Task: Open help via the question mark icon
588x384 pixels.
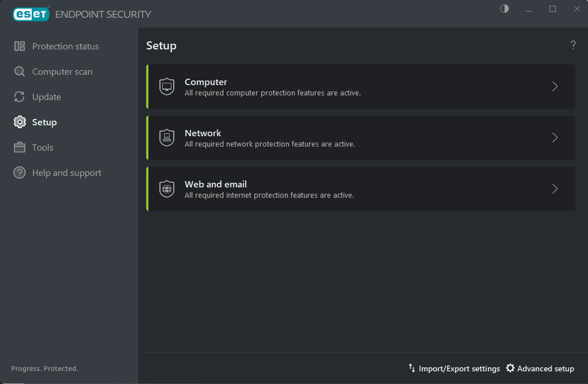Action: [x=573, y=45]
